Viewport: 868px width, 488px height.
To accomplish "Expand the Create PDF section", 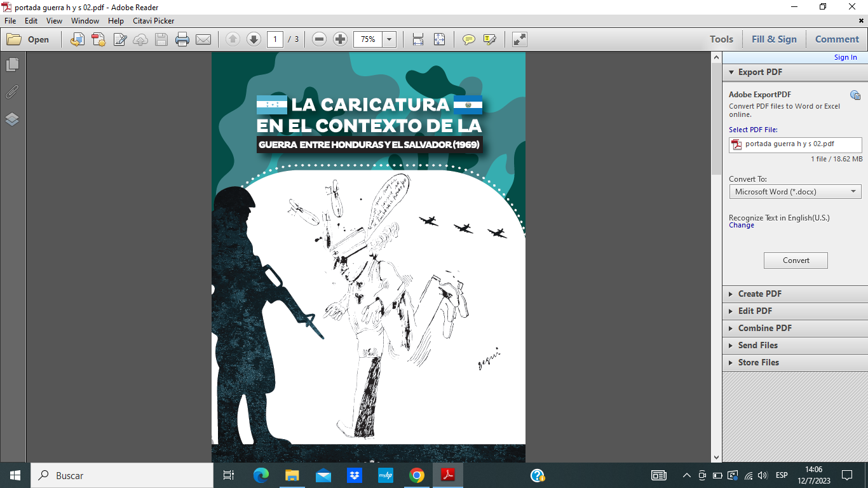I will pyautogui.click(x=759, y=294).
